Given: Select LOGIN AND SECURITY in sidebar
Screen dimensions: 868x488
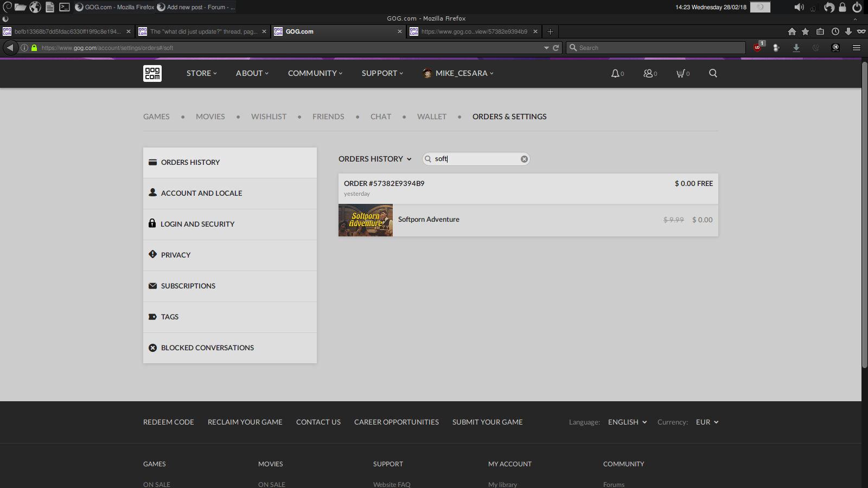Looking at the screenshot, I should [x=230, y=224].
